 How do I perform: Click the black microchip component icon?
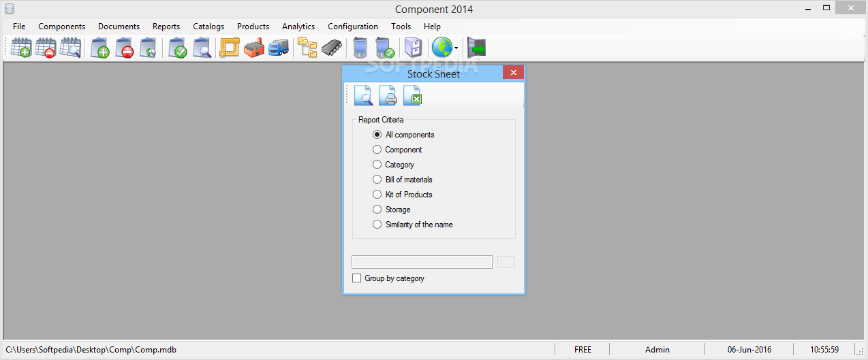(332, 48)
